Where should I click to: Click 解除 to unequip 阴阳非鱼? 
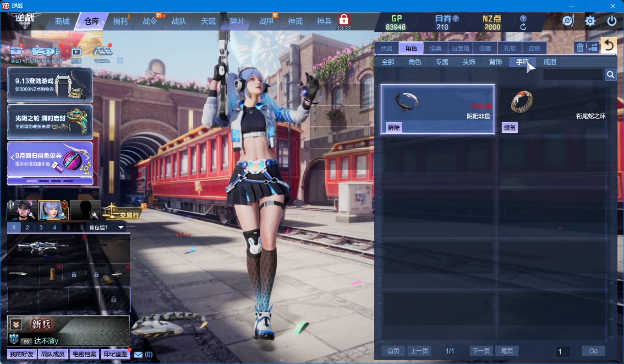(394, 128)
